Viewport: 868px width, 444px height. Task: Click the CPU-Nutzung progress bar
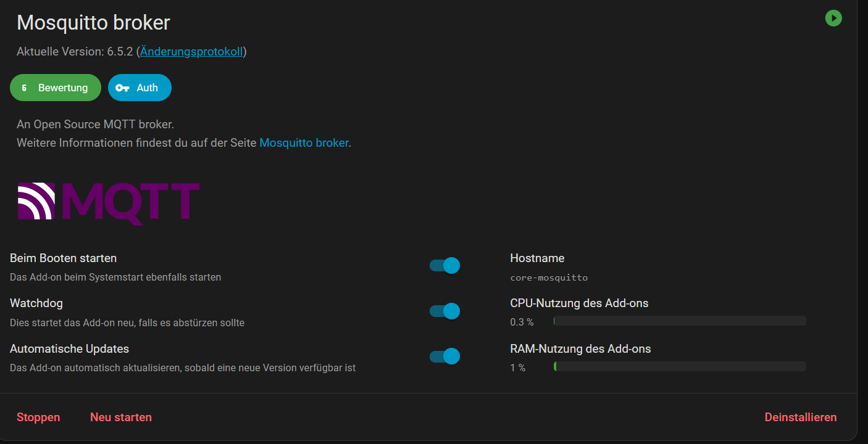coord(680,321)
